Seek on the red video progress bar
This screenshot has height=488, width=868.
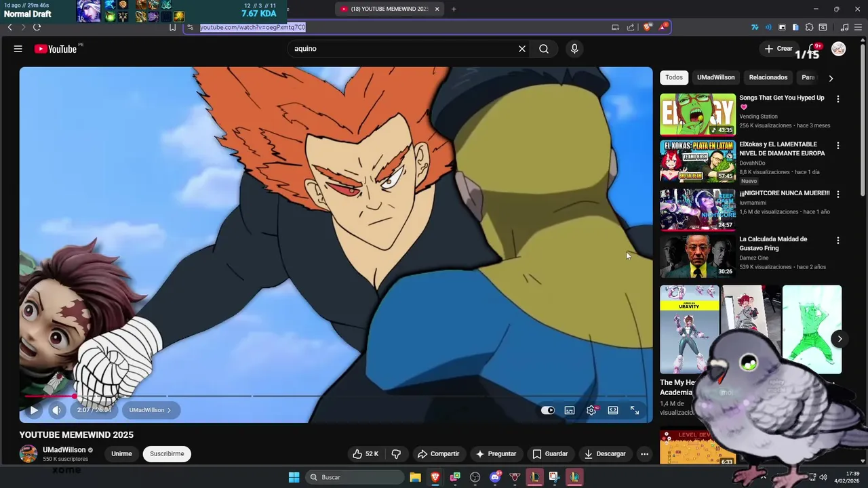(336, 396)
